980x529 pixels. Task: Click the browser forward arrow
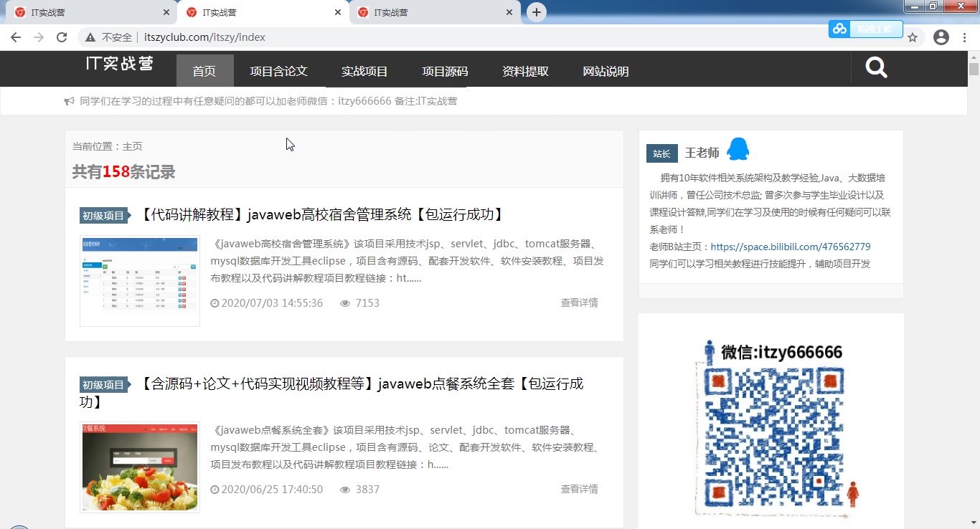(x=39, y=37)
